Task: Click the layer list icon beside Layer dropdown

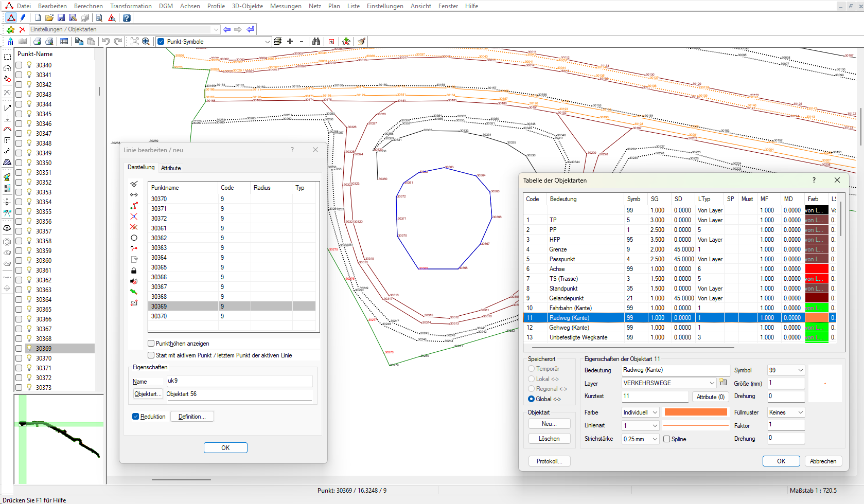Action: click(x=723, y=383)
